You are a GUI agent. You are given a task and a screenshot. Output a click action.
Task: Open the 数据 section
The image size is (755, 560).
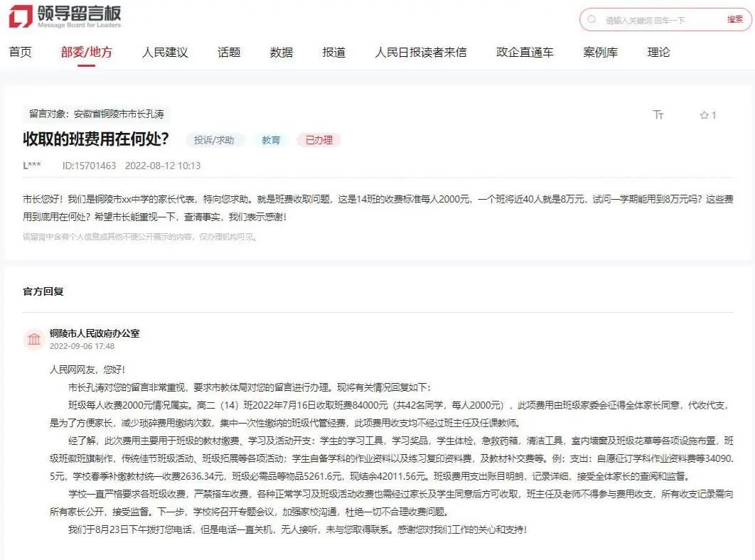coord(281,51)
